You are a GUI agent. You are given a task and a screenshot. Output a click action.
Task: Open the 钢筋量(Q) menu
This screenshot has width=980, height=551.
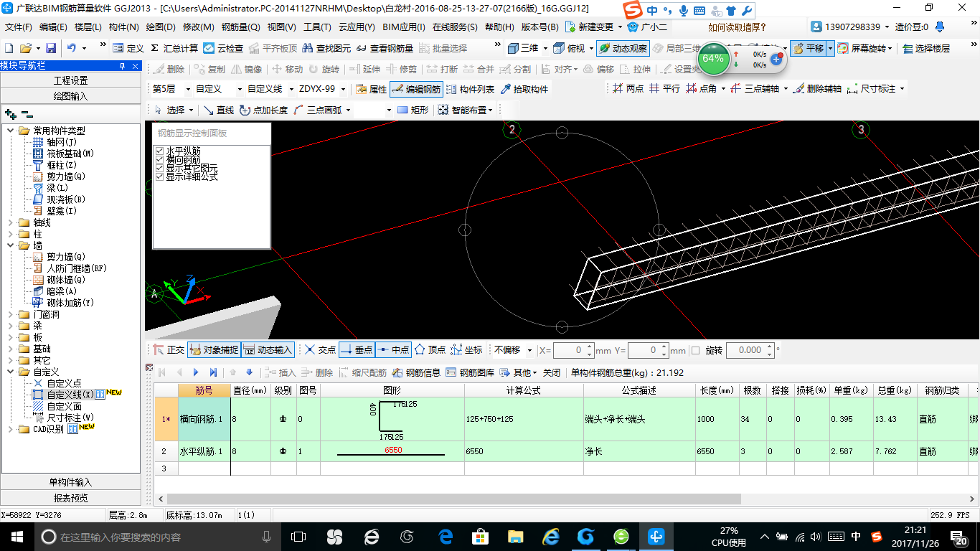(241, 27)
